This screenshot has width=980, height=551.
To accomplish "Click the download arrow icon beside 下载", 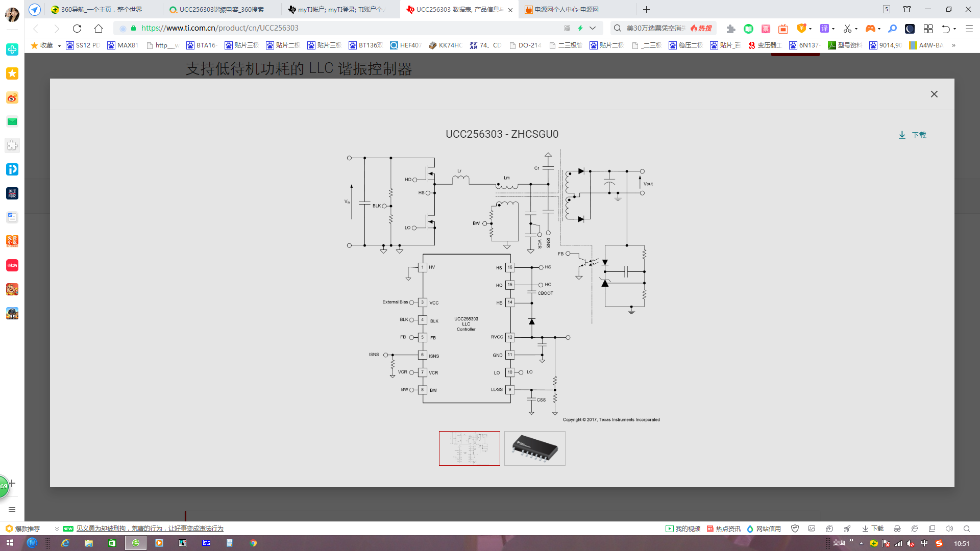I will tap(902, 135).
